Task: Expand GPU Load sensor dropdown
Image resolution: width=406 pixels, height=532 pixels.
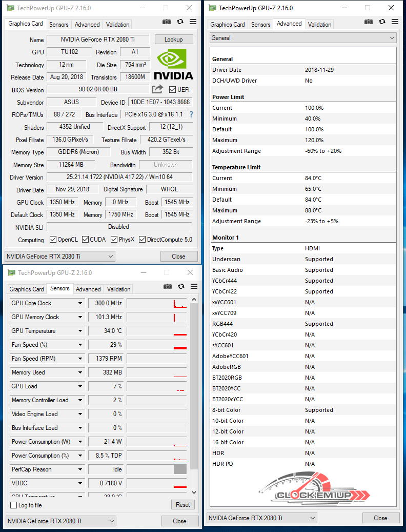Action: (x=80, y=386)
